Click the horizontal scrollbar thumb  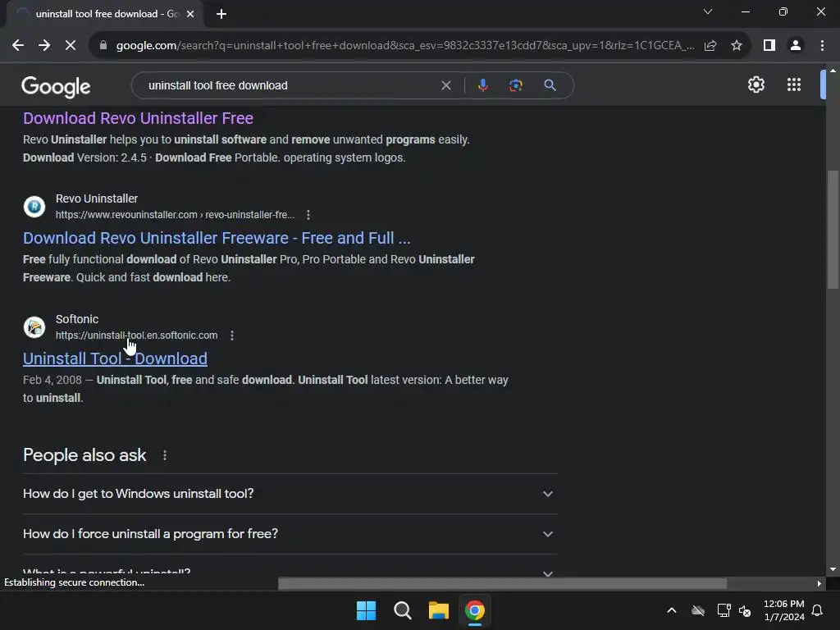coord(502,583)
